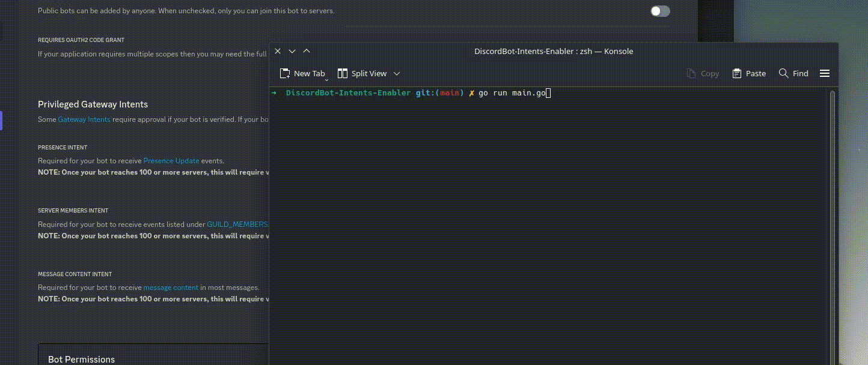Click the Paste clipboard icon

tap(737, 73)
